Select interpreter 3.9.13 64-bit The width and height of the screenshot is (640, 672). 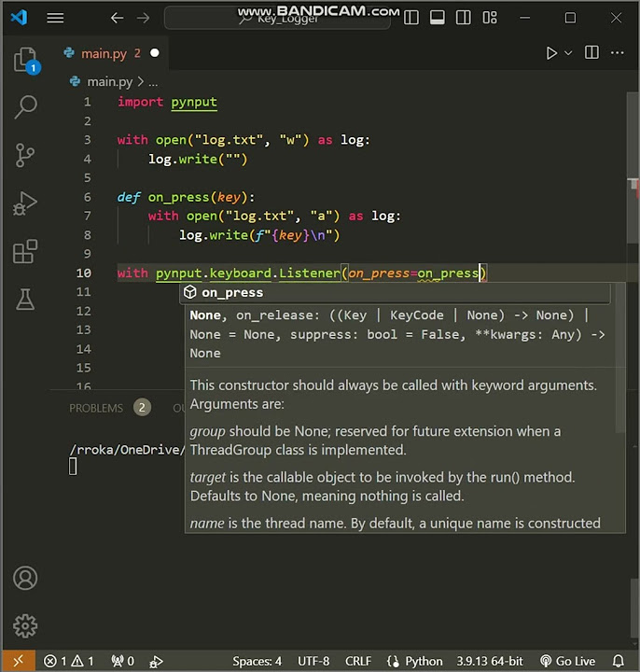pos(489,662)
